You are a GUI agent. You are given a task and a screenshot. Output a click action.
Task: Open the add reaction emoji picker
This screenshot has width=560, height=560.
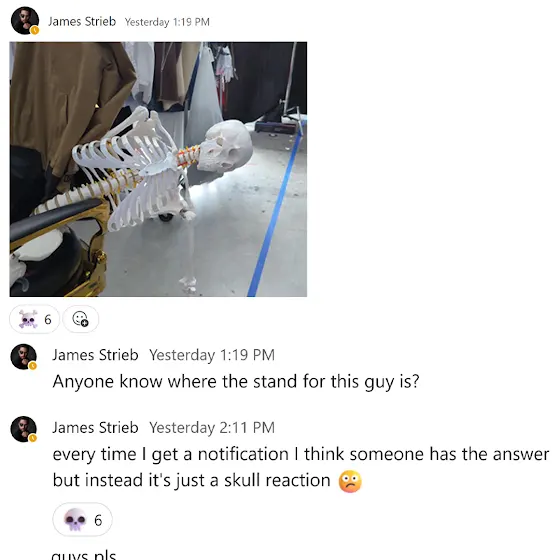(x=80, y=319)
